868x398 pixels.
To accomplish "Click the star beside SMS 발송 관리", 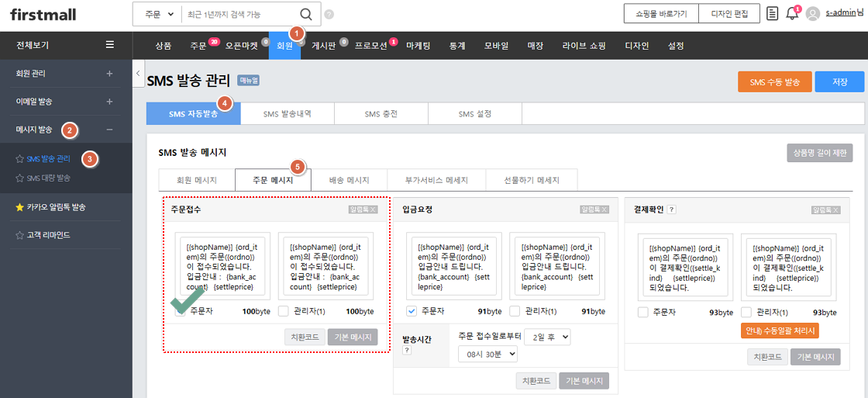I will [x=19, y=159].
